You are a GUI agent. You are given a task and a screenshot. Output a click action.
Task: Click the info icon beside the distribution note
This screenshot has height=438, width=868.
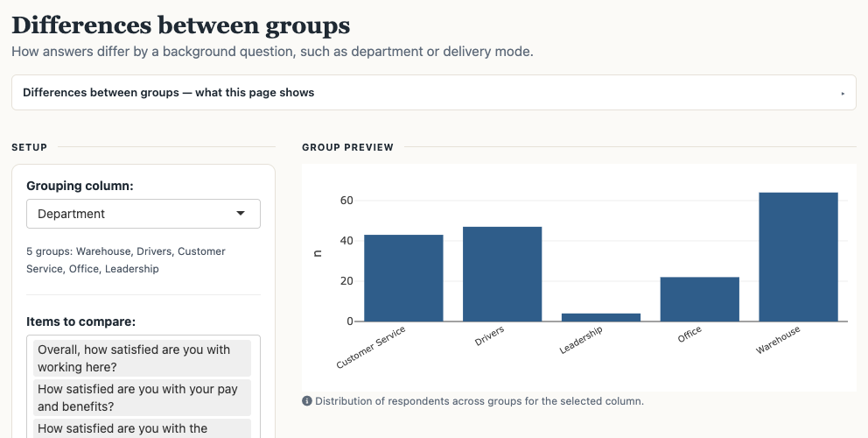[306, 401]
